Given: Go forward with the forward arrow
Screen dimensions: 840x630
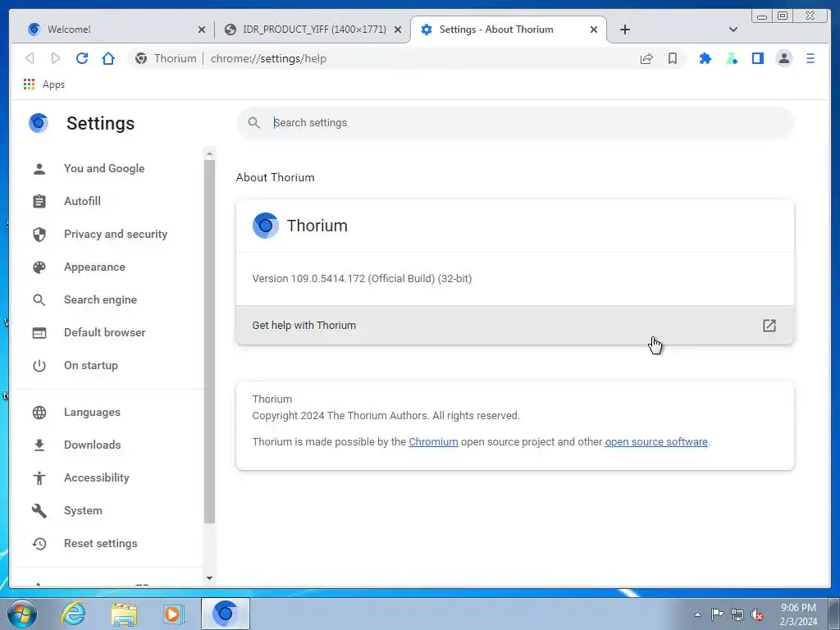Looking at the screenshot, I should click(56, 58).
